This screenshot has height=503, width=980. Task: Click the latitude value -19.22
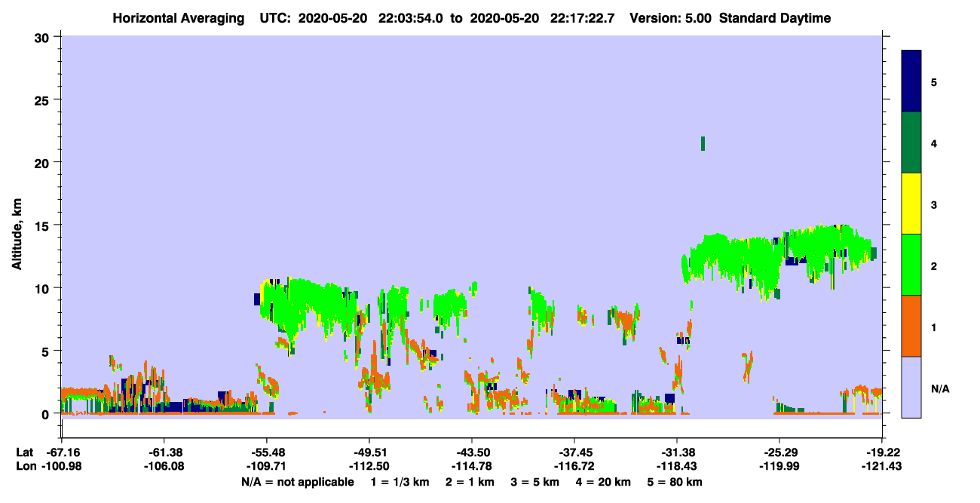pyautogui.click(x=882, y=452)
